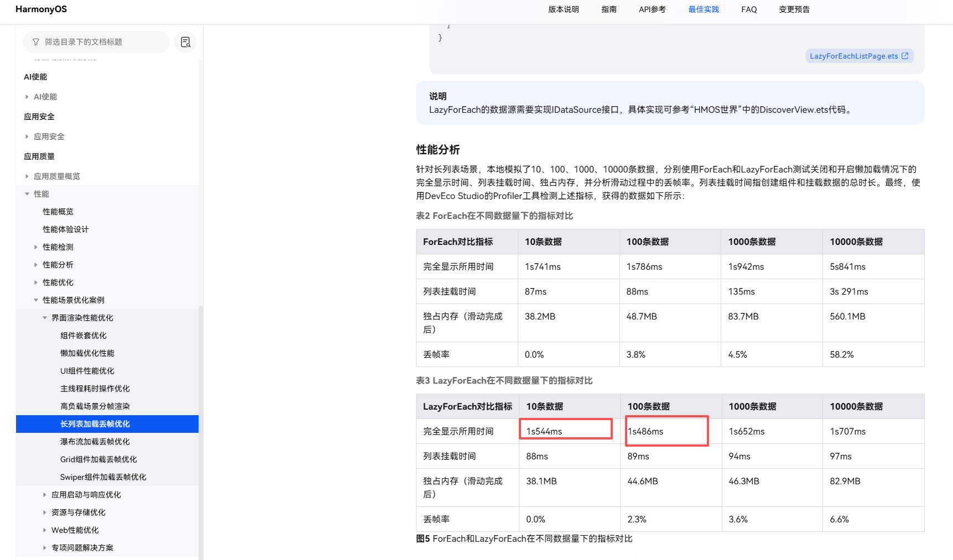Click the 性能分析 section heading
This screenshot has width=953, height=560.
[438, 150]
